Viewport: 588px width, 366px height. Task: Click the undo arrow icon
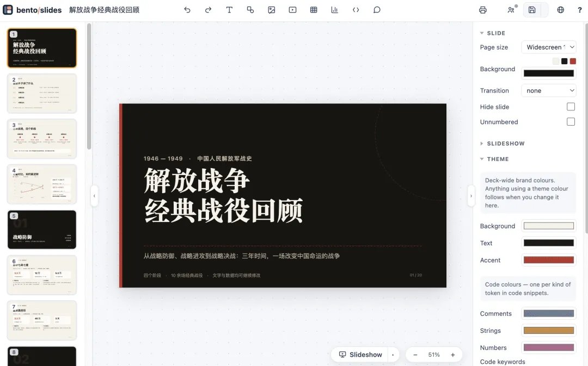coord(187,10)
